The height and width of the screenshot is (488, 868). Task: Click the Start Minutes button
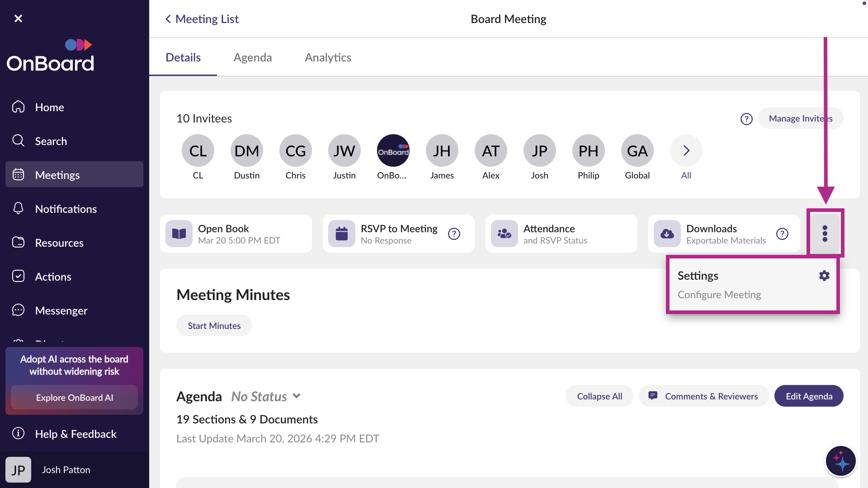(x=214, y=326)
